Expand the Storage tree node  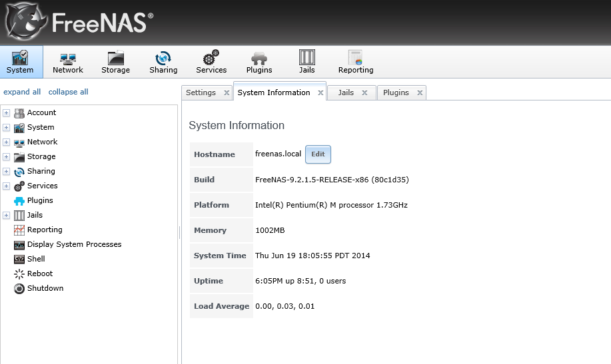click(x=6, y=156)
